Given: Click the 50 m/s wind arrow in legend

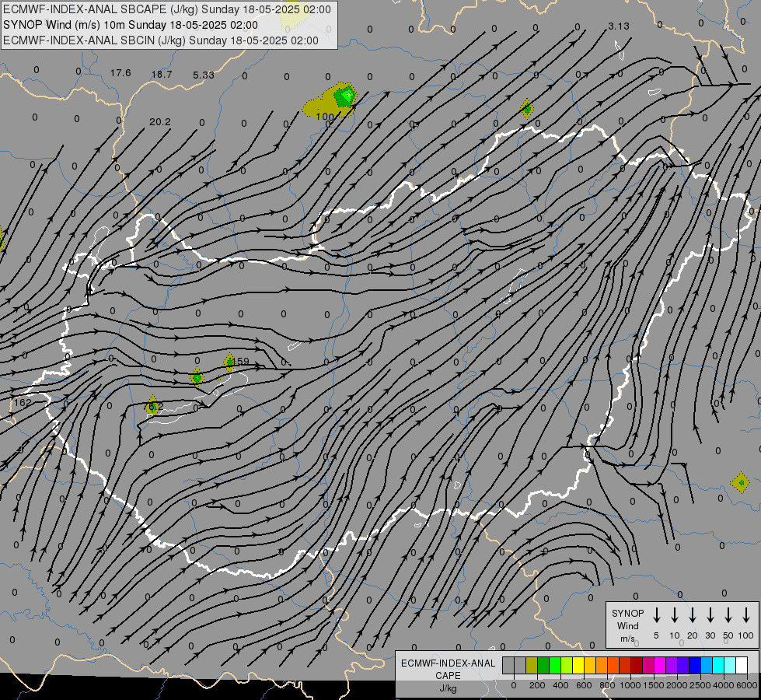Looking at the screenshot, I should 728,615.
